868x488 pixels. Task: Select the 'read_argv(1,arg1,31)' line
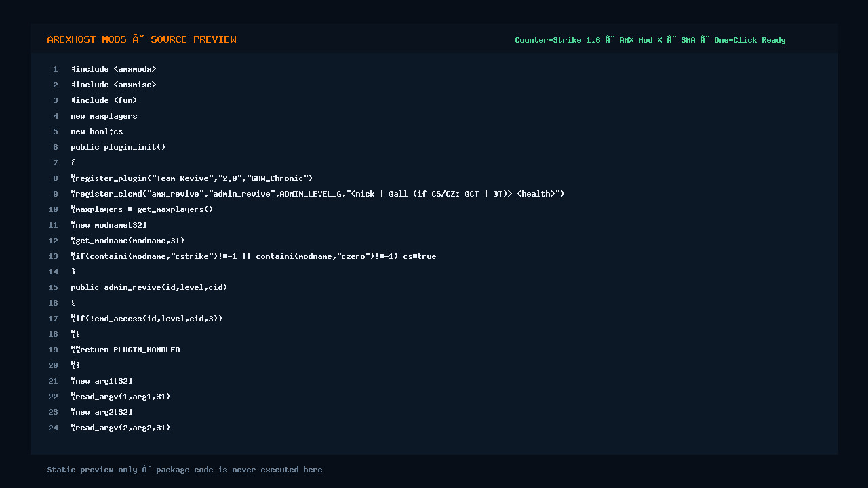click(x=121, y=396)
